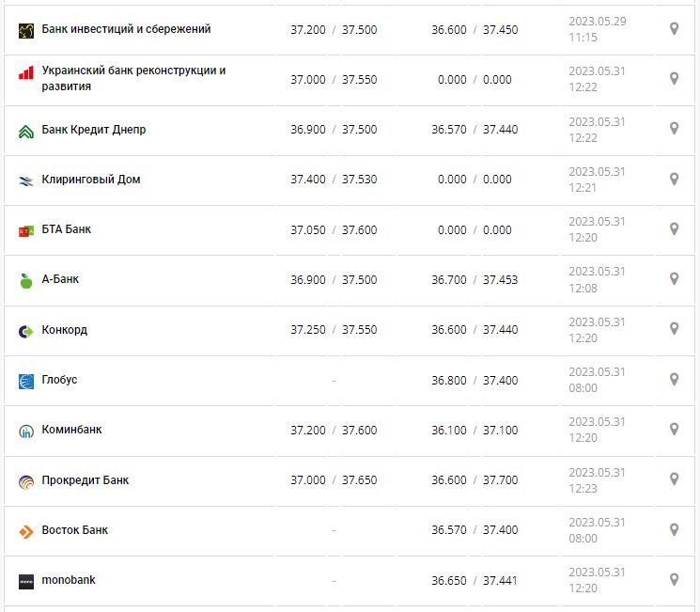Open the Прокредит Банк page
This screenshot has width=700, height=612.
pyautogui.click(x=86, y=479)
